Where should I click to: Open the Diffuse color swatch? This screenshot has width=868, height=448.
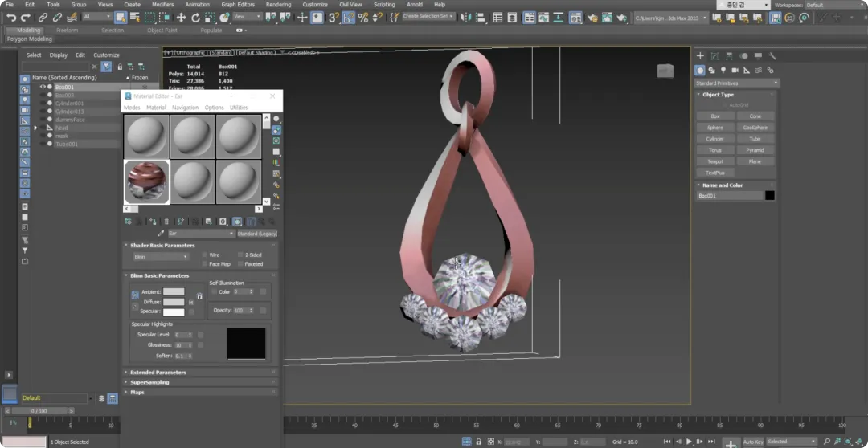click(x=174, y=302)
